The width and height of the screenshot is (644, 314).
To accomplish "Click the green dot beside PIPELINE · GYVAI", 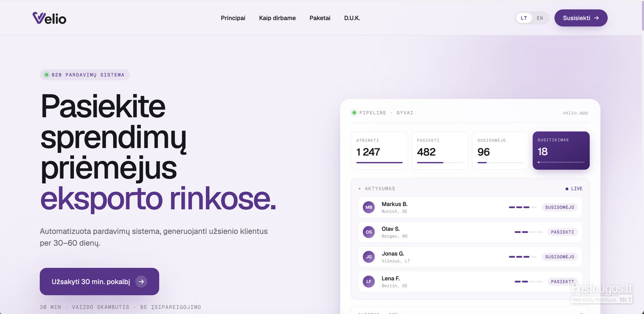I will click(x=354, y=113).
